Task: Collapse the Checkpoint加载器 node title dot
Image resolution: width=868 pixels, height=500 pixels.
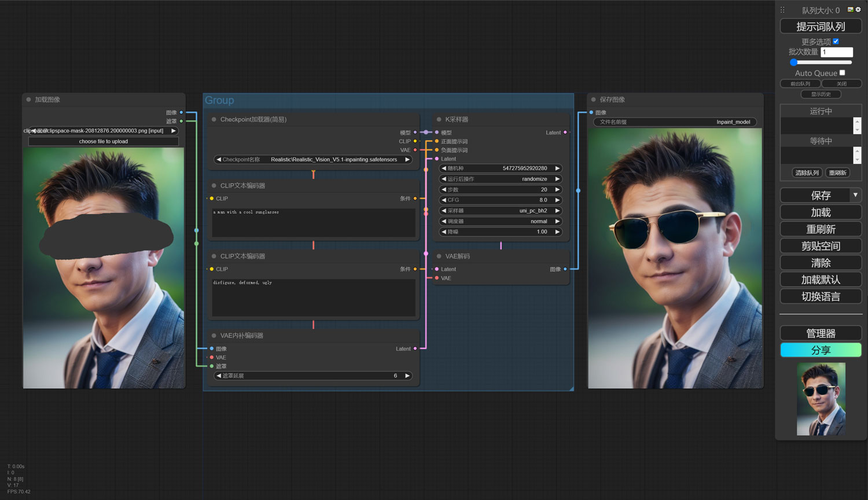Action: [x=214, y=119]
